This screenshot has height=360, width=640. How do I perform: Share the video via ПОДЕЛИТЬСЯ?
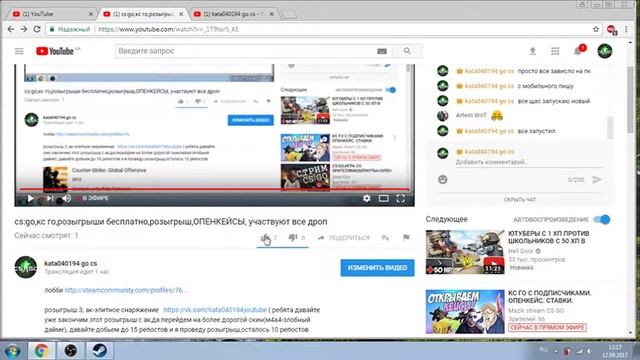point(344,238)
